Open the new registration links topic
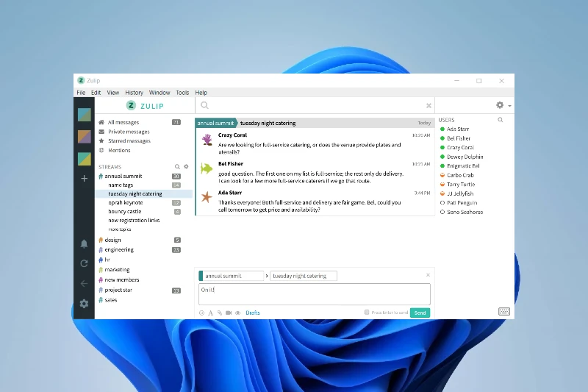The height and width of the screenshot is (392, 588). click(134, 220)
